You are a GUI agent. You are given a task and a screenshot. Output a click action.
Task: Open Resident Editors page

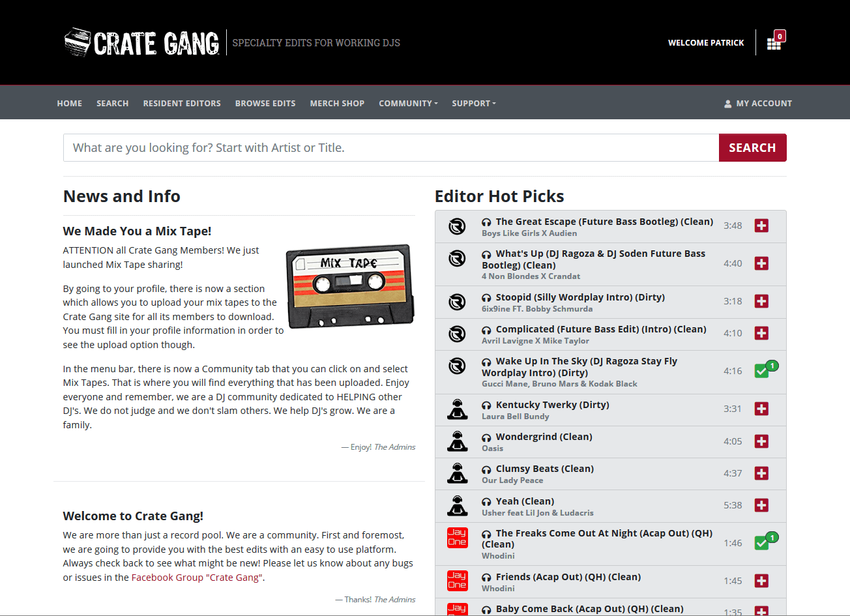[182, 103]
